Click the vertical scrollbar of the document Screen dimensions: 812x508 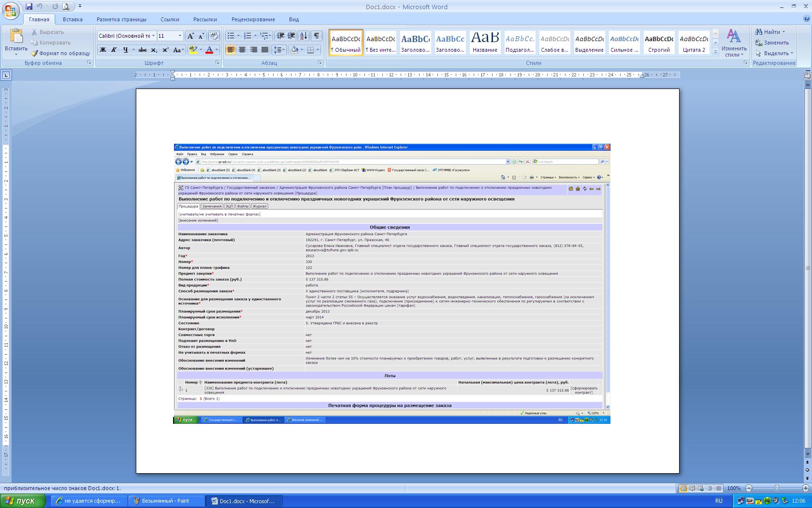click(807, 269)
